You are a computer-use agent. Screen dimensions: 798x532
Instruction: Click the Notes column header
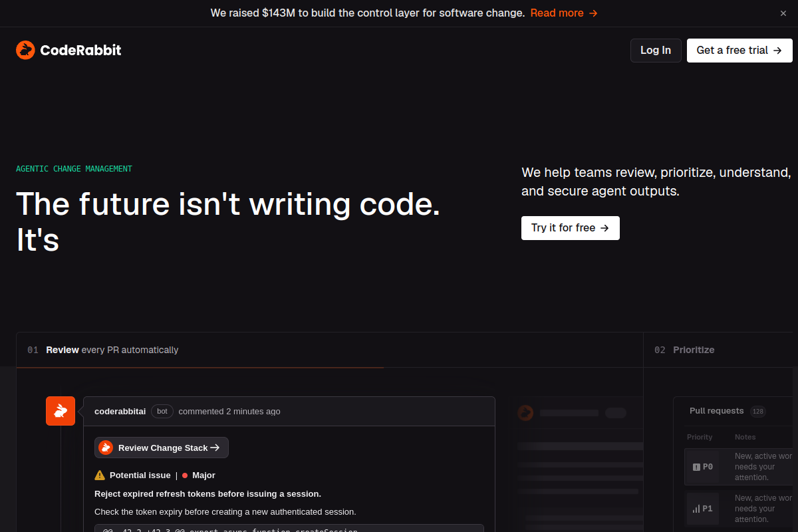point(745,437)
